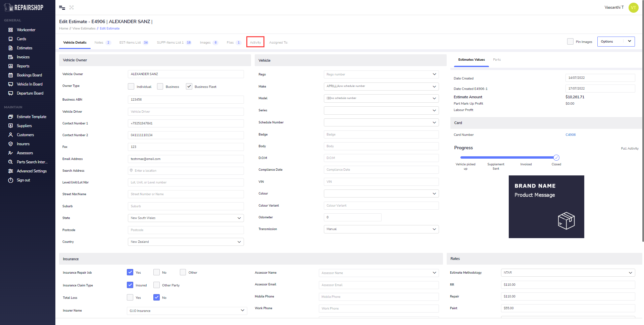Click the Search Address location pin field
Image resolution: width=644 pixels, height=325 pixels.
coord(186,171)
